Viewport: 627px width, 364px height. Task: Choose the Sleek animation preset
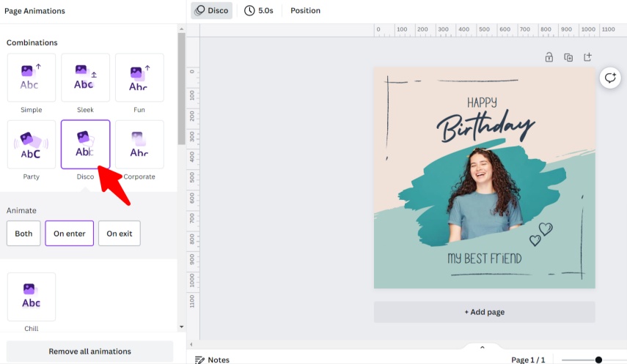click(85, 77)
